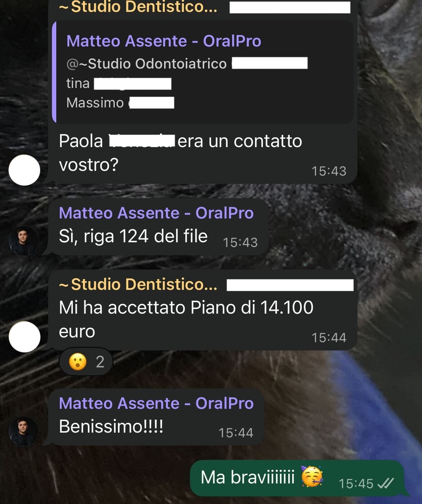Screen dimensions: 422x504
Task: Tap the 'Paola ... era un contatto vostro?' message text
Action: click(180, 153)
